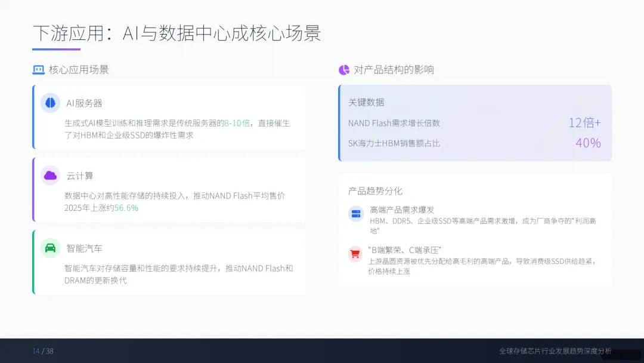Click the shopping cart icon beside B端繁荣
Viewport: 644px width, 363px height.
click(355, 254)
